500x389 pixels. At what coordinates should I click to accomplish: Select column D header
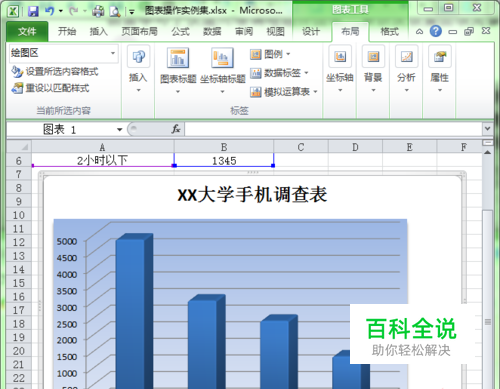coord(355,147)
